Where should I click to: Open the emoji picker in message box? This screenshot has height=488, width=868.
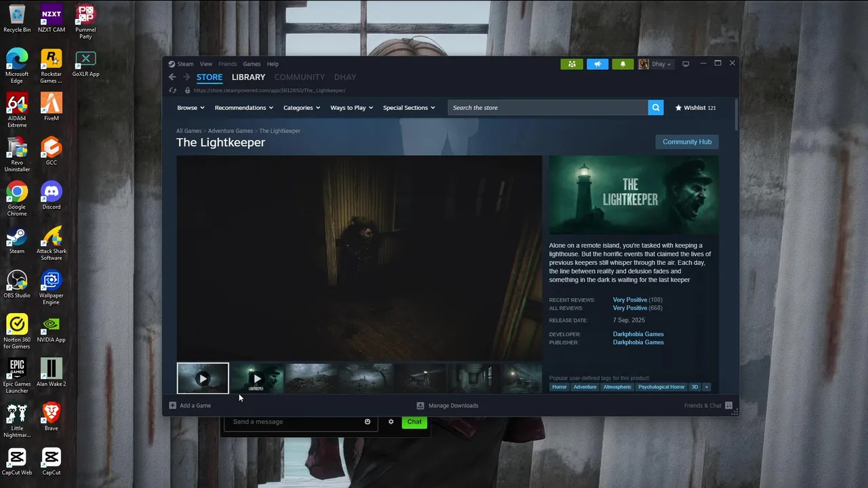coord(368,422)
